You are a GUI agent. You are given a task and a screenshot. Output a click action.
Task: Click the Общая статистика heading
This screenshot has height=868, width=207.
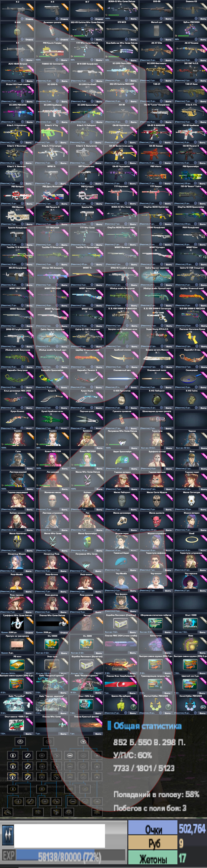pos(147,726)
